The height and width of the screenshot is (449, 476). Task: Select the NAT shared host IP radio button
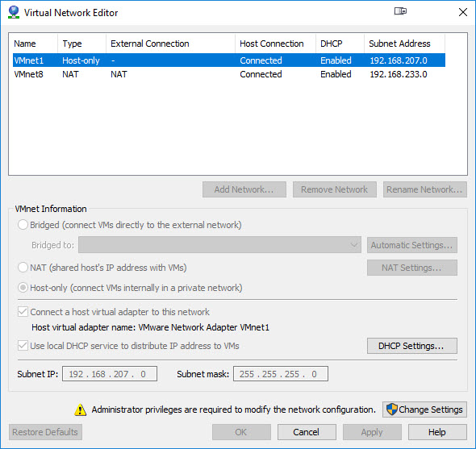pos(23,268)
